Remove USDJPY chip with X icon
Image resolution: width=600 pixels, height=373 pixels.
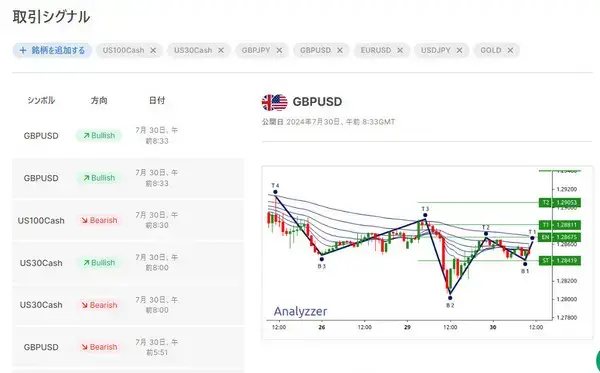[460, 50]
